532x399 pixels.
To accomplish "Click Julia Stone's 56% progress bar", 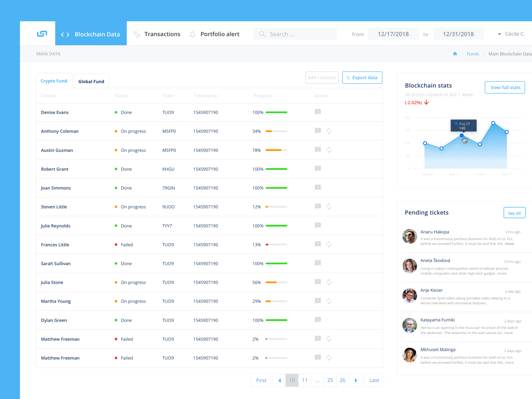I will pyautogui.click(x=276, y=282).
